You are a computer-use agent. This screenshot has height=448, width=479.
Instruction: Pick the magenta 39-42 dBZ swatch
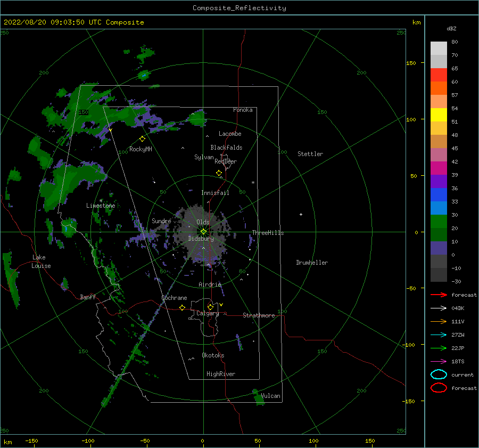tap(439, 168)
